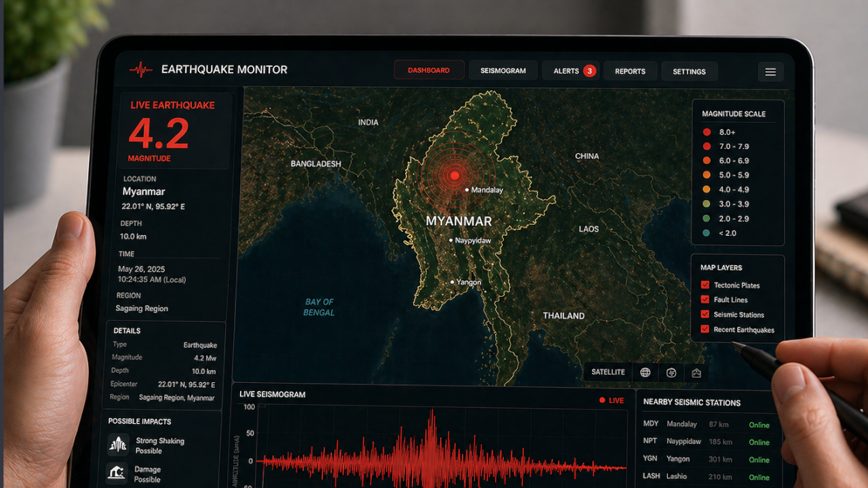Click the May 26, 2025 date

pyautogui.click(x=142, y=269)
